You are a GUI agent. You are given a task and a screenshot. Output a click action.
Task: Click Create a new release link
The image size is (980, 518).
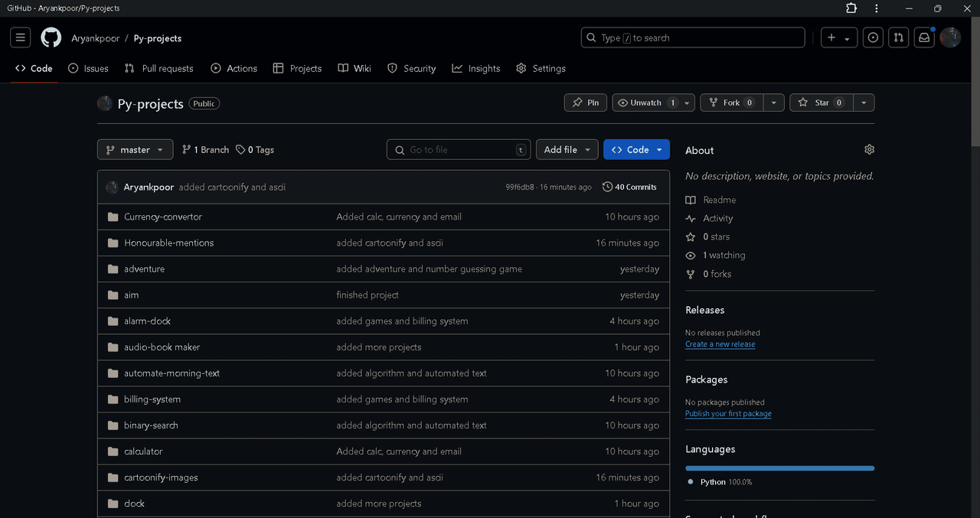pos(720,344)
